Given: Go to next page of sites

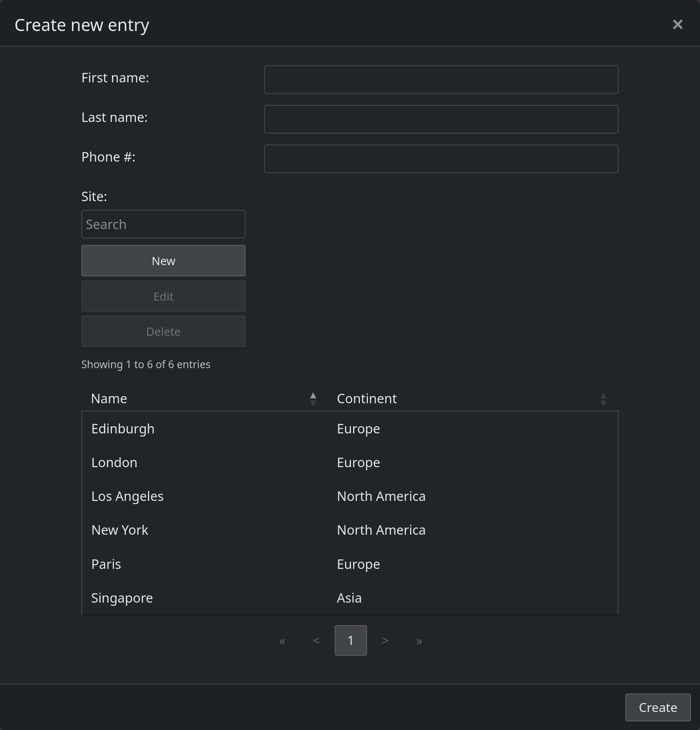Looking at the screenshot, I should tap(385, 640).
